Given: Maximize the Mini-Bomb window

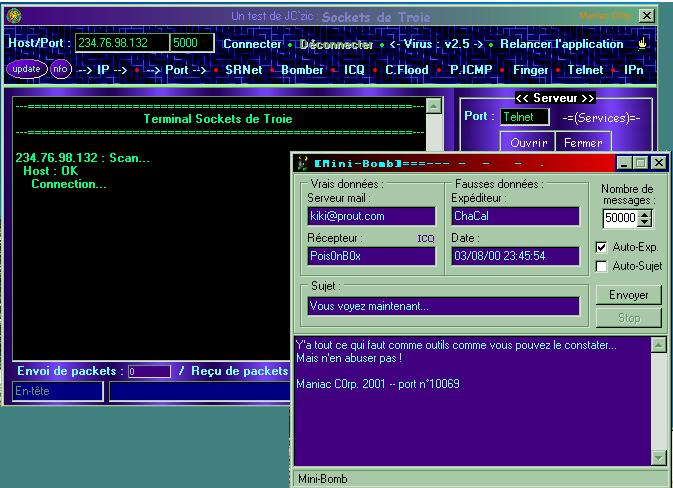Looking at the screenshot, I should coord(641,162).
